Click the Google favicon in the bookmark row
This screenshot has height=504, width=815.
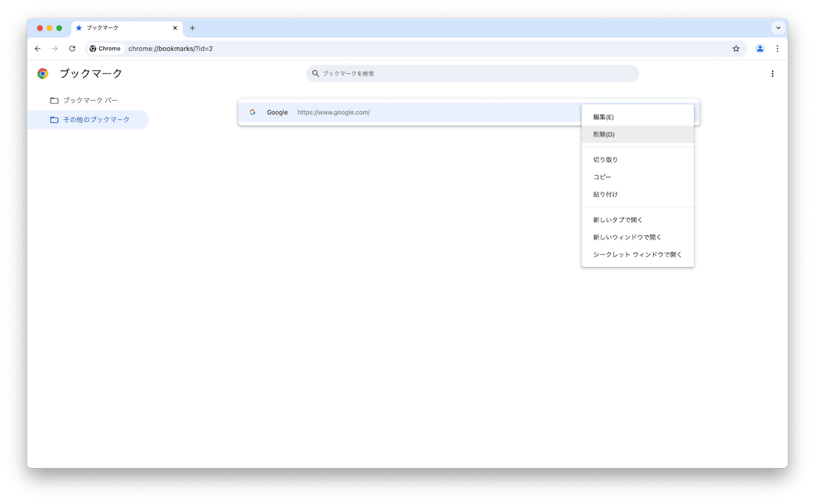click(252, 112)
